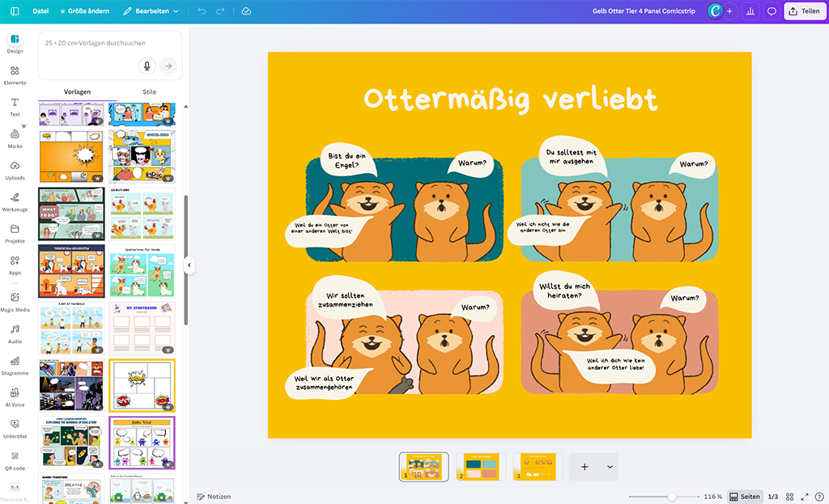Toggle the Seiten pages view
This screenshot has width=829, height=504.
pyautogui.click(x=745, y=497)
